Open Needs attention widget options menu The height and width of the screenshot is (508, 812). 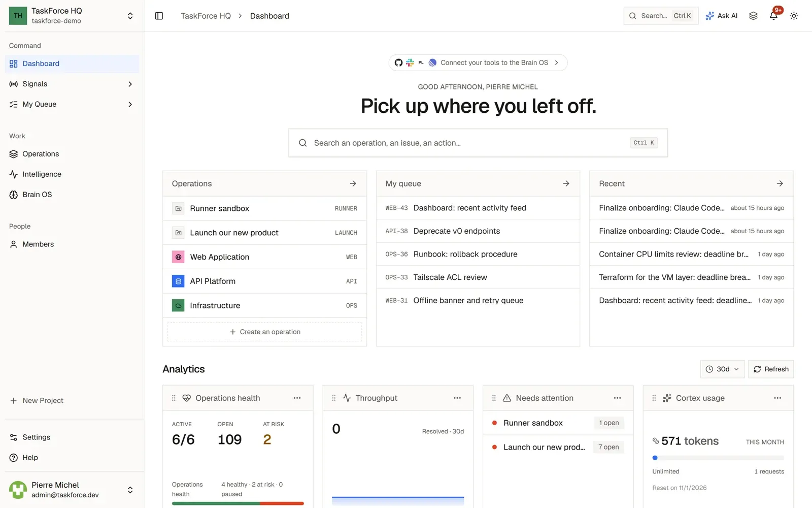click(x=617, y=398)
